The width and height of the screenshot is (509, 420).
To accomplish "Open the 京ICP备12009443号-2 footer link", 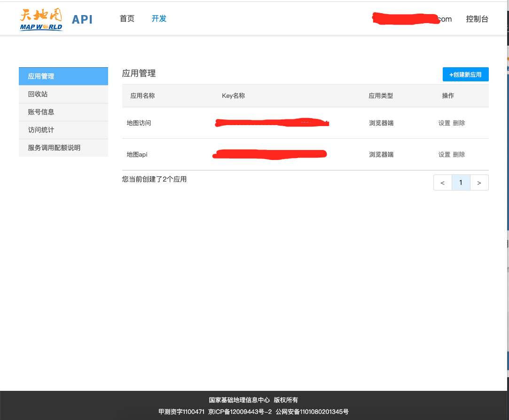I will click(x=240, y=412).
